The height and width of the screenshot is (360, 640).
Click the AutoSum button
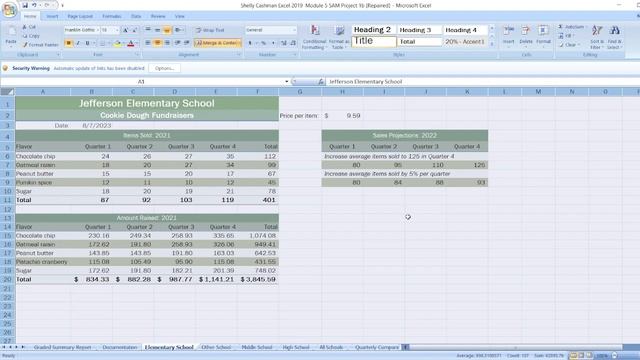tap(571, 27)
